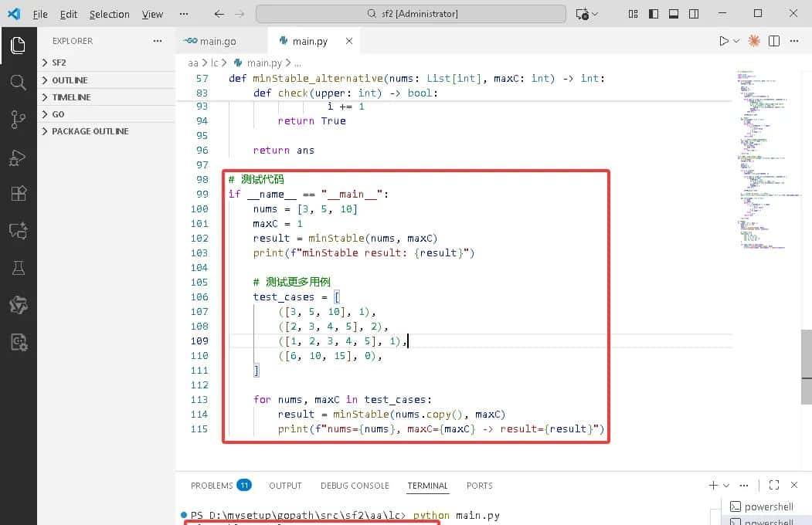Split the editor to the right
This screenshot has width=812, height=525.
774,41
